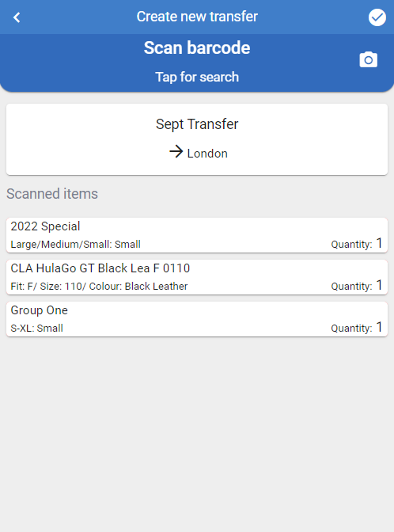
Task: Click the Large/Medium/Small: Small variant text
Action: [76, 245]
